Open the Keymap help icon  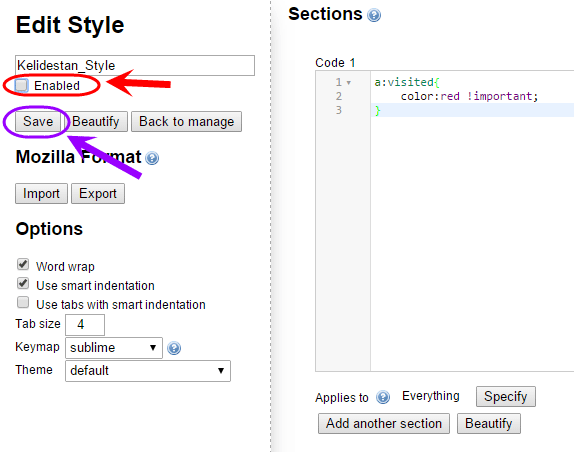point(174,348)
